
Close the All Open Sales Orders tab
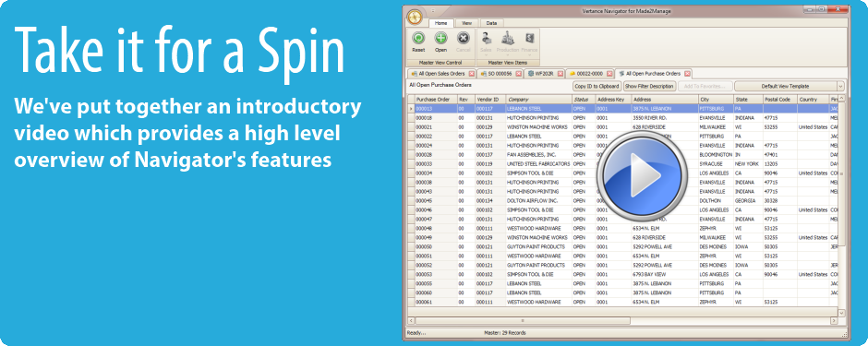pos(472,74)
